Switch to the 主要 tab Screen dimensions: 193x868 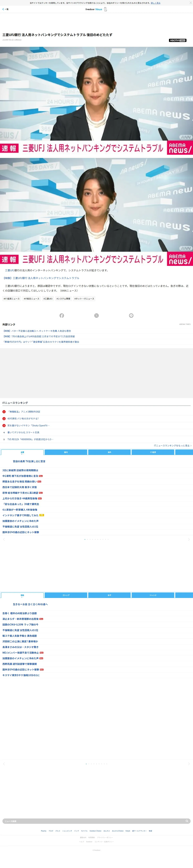tap(22, 453)
